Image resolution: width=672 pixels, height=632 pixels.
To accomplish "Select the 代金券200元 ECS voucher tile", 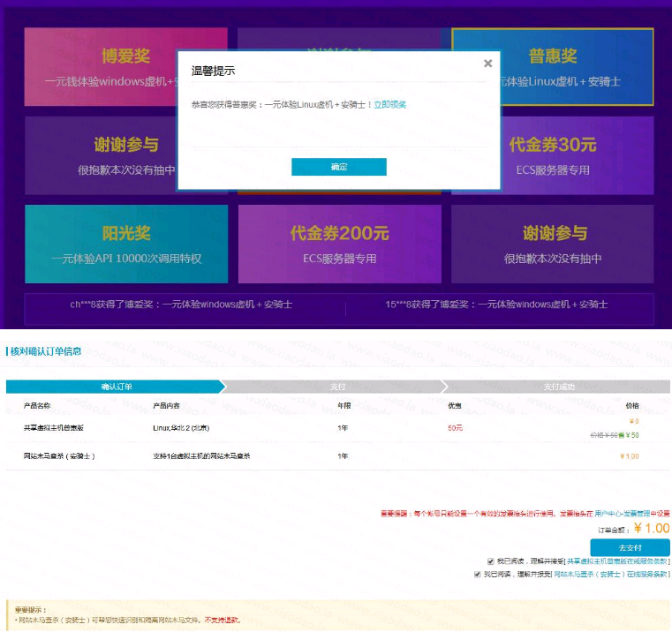I will [x=339, y=245].
